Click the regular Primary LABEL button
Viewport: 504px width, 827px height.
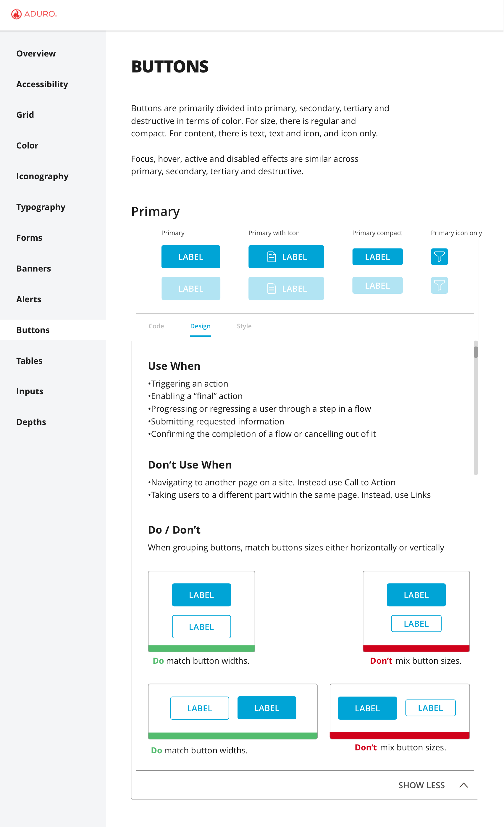(190, 257)
